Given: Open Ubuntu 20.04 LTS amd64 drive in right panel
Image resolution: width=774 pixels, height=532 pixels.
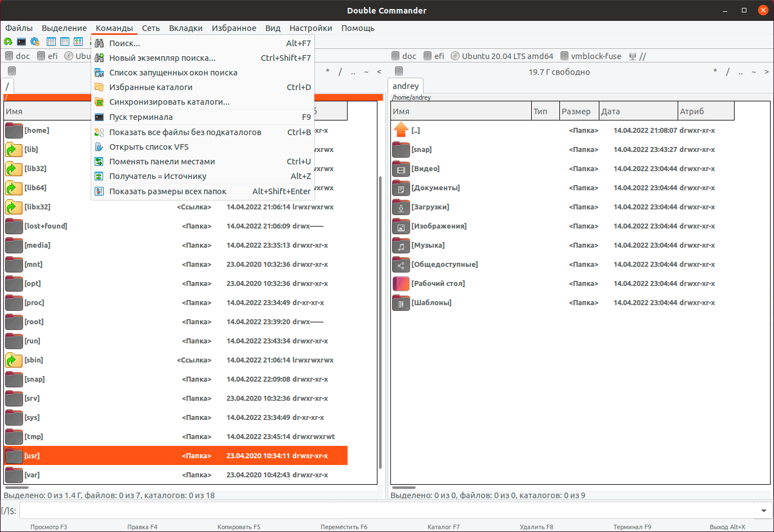Looking at the screenshot, I should [x=502, y=56].
